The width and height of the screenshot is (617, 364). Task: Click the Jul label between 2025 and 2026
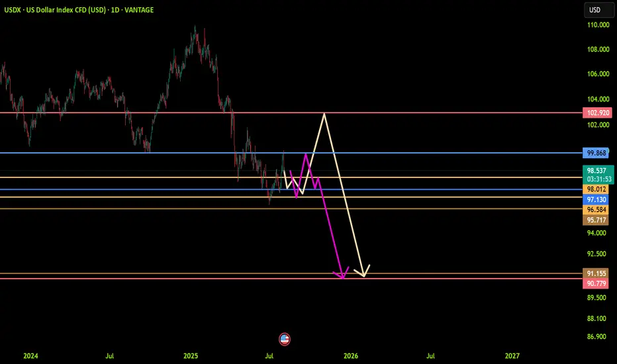pos(269,356)
